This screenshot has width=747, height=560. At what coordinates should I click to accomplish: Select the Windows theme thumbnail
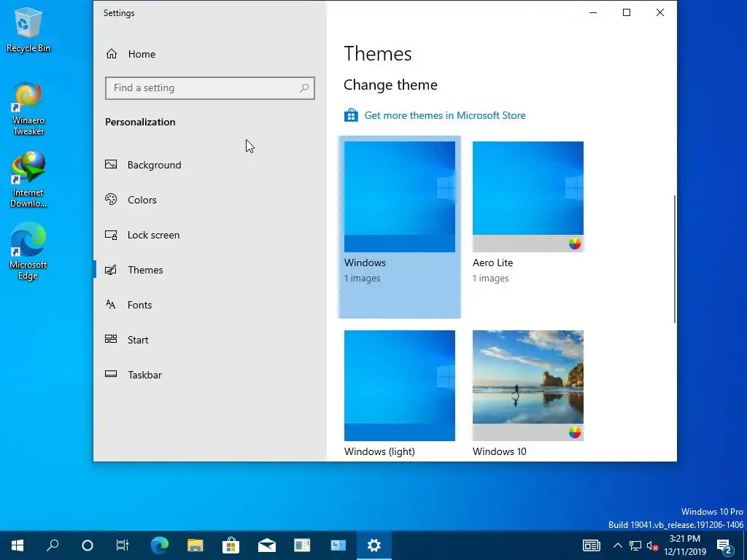tap(399, 197)
